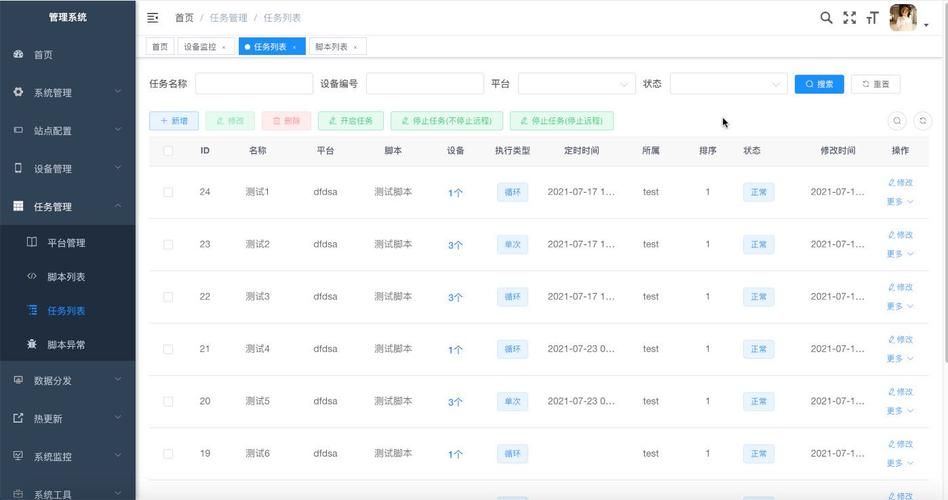Toggle the round search-panel icon above table

[x=897, y=121]
